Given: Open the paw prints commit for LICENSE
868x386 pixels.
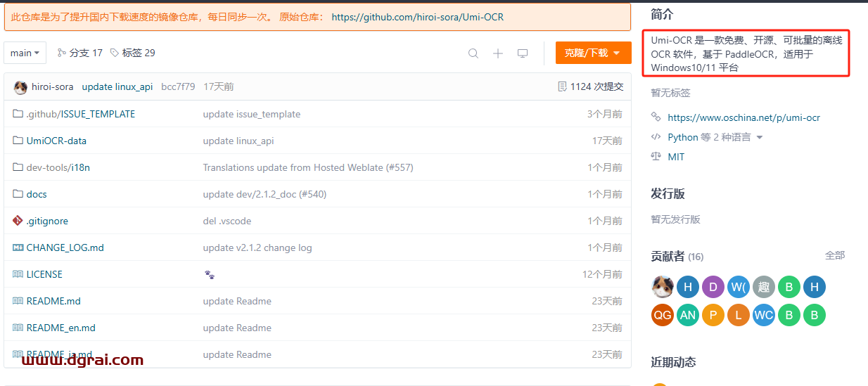Looking at the screenshot, I should pos(209,274).
